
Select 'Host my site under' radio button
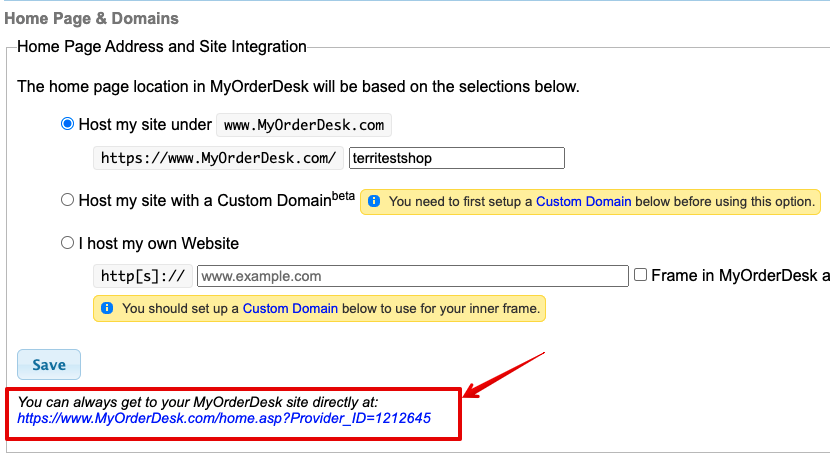coord(67,124)
